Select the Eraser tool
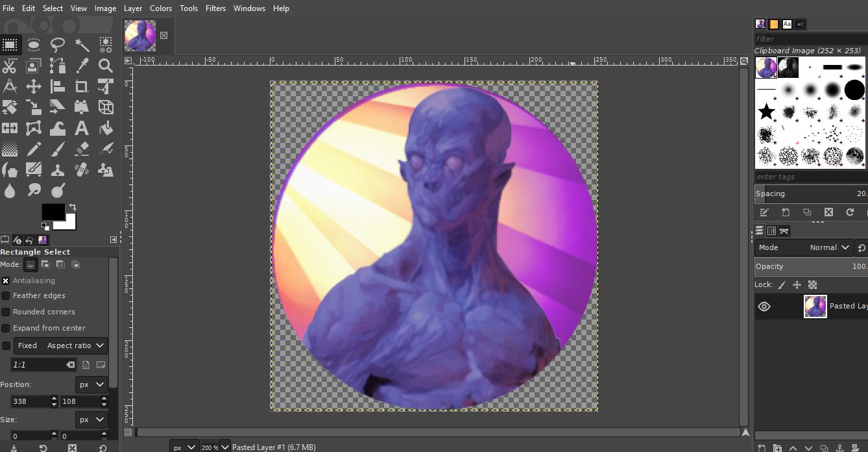The image size is (868, 452). tap(82, 149)
